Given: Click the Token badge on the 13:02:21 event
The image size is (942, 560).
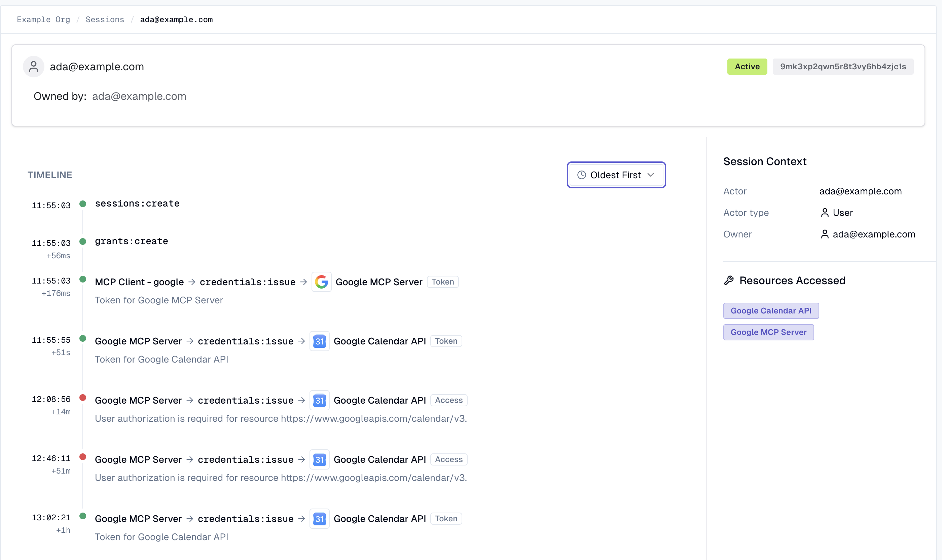Looking at the screenshot, I should [x=446, y=519].
